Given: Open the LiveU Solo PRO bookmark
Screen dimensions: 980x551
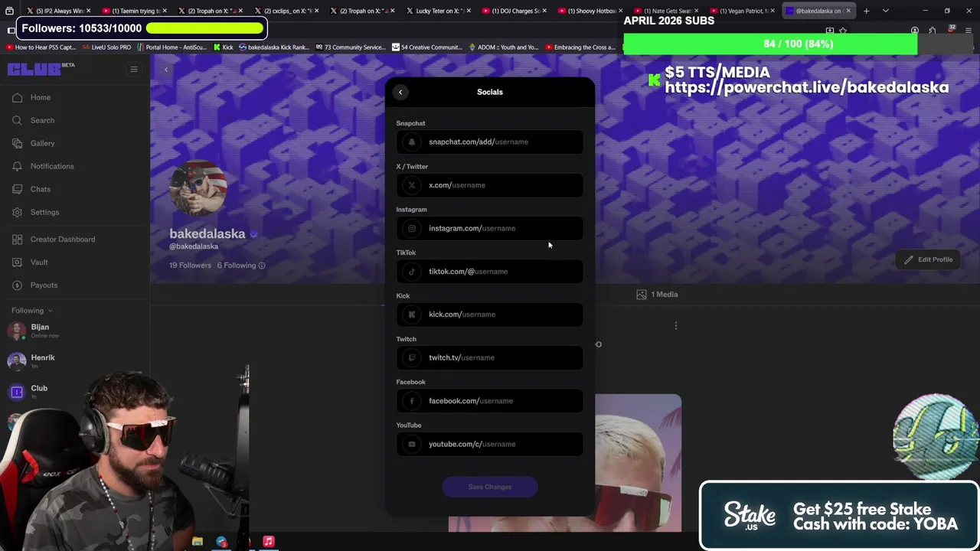Looking at the screenshot, I should tap(106, 47).
